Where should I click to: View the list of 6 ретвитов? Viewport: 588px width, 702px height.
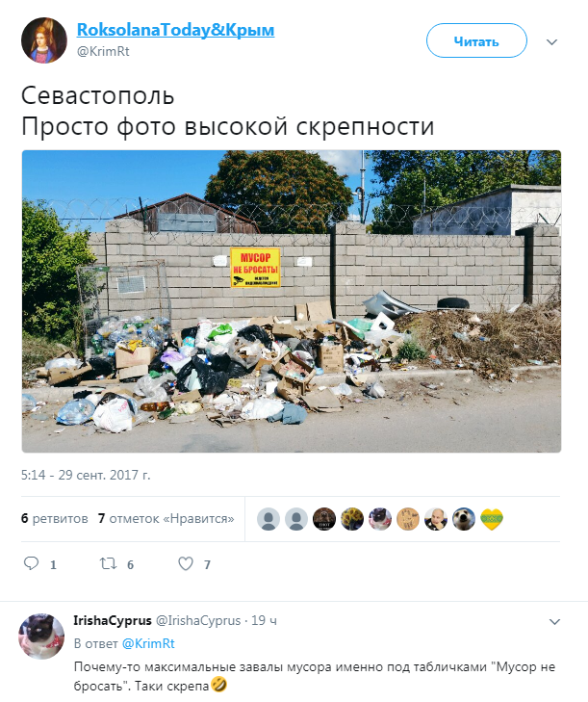pyautogui.click(x=55, y=518)
